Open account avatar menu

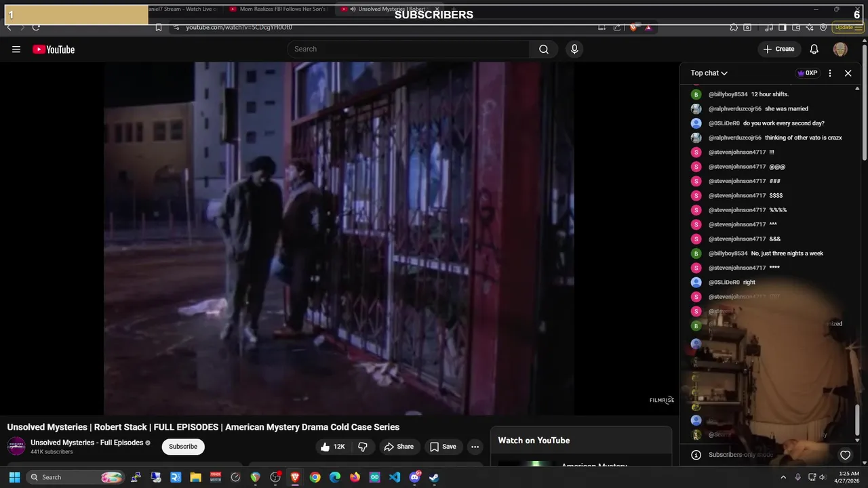[x=840, y=49]
